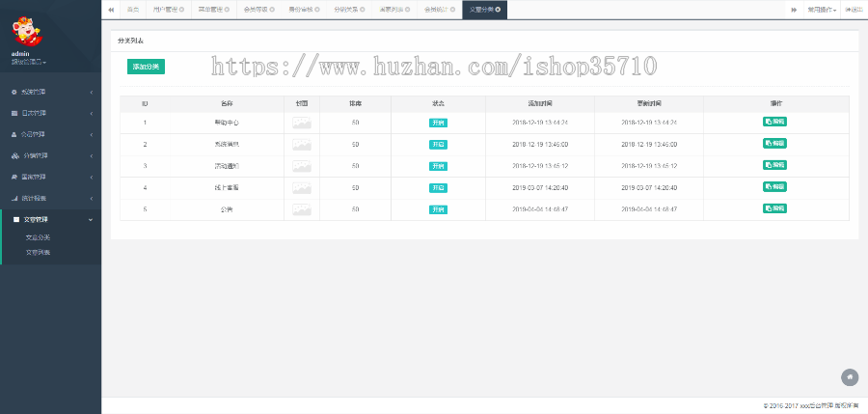Open the admin role dropdown under username
The image size is (868, 414).
click(29, 62)
